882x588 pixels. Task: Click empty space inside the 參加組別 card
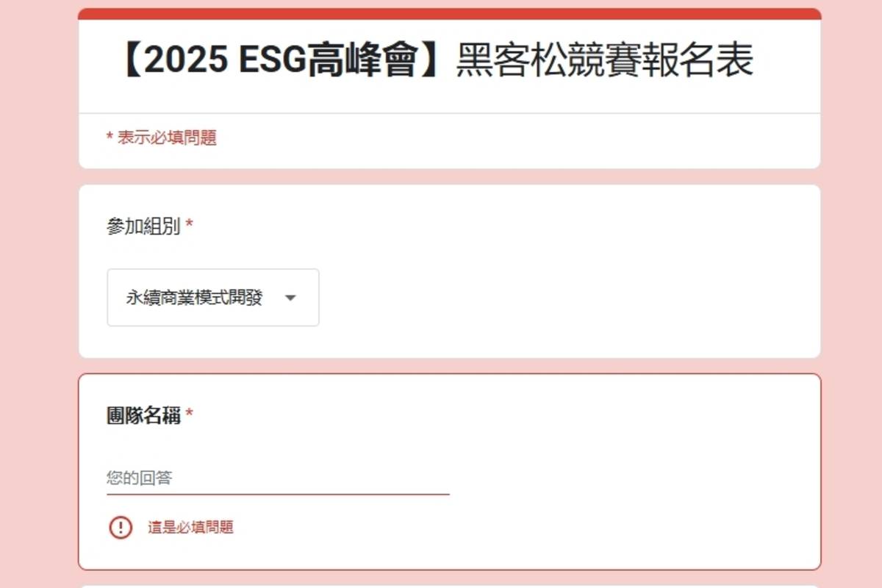[x=566, y=294]
